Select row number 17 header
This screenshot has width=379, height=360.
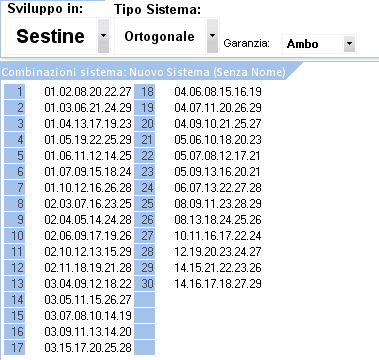pos(15,347)
